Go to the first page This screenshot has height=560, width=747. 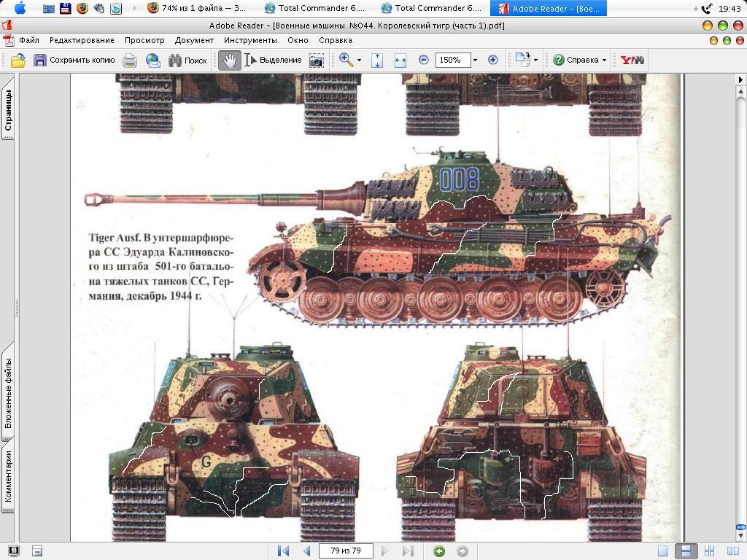click(284, 551)
